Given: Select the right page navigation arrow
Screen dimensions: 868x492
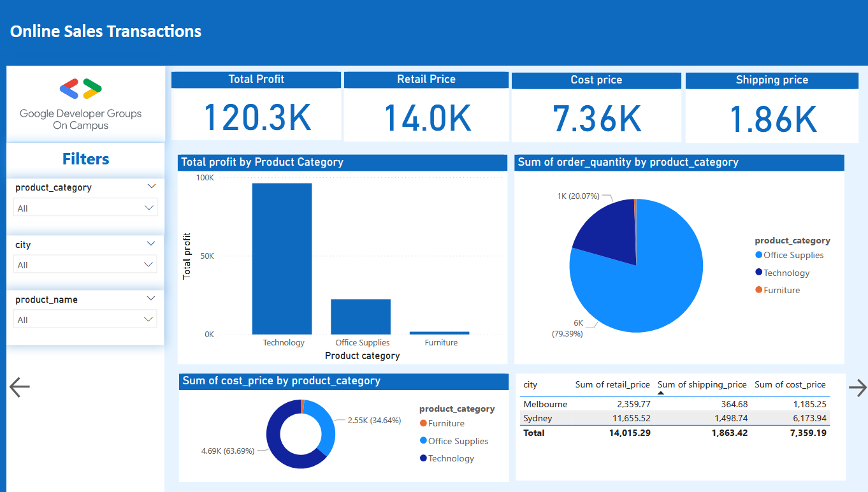Looking at the screenshot, I should [x=857, y=387].
